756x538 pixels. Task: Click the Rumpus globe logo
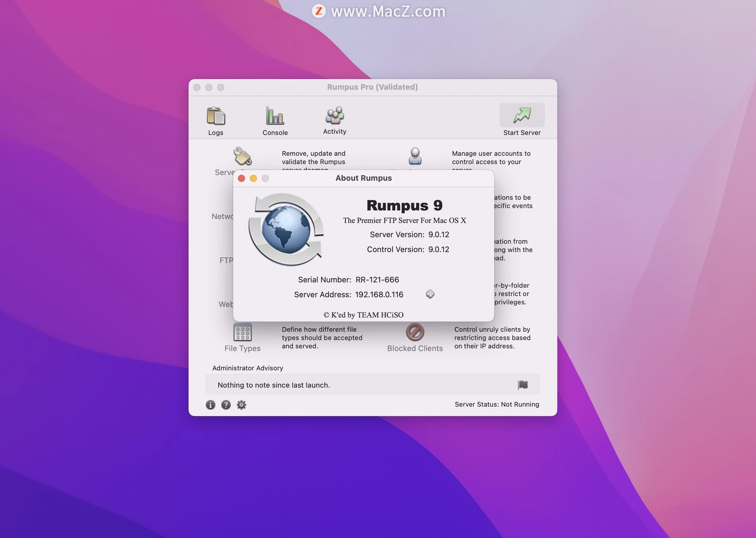(x=286, y=229)
